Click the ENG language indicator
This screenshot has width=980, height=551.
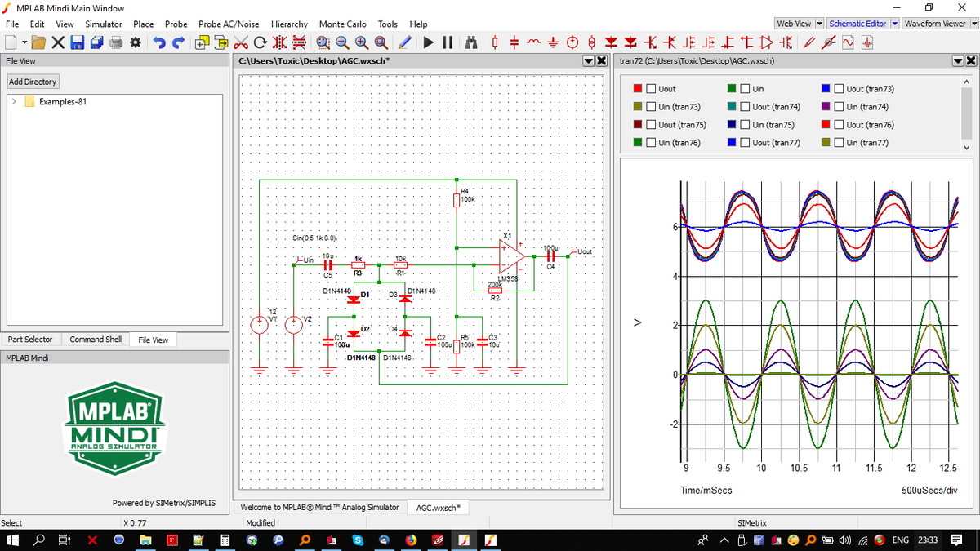[901, 540]
